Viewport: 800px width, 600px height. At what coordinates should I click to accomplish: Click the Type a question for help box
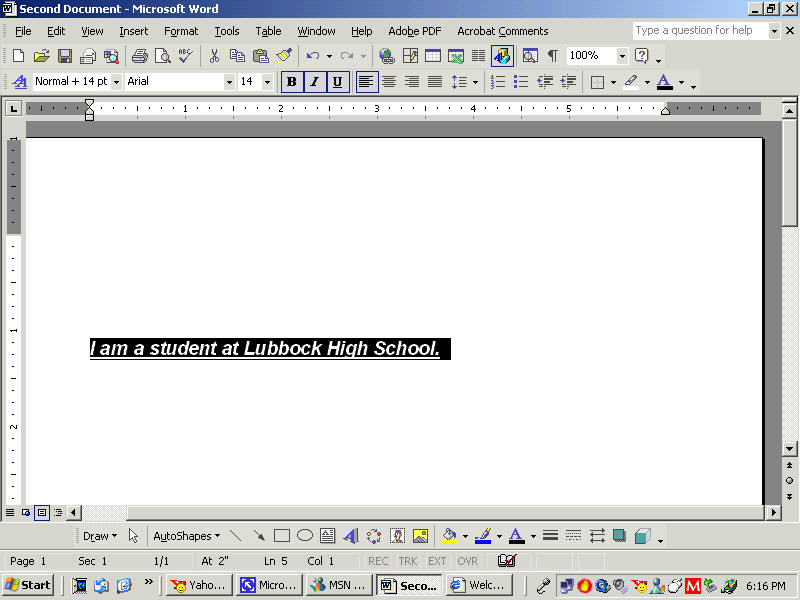700,31
